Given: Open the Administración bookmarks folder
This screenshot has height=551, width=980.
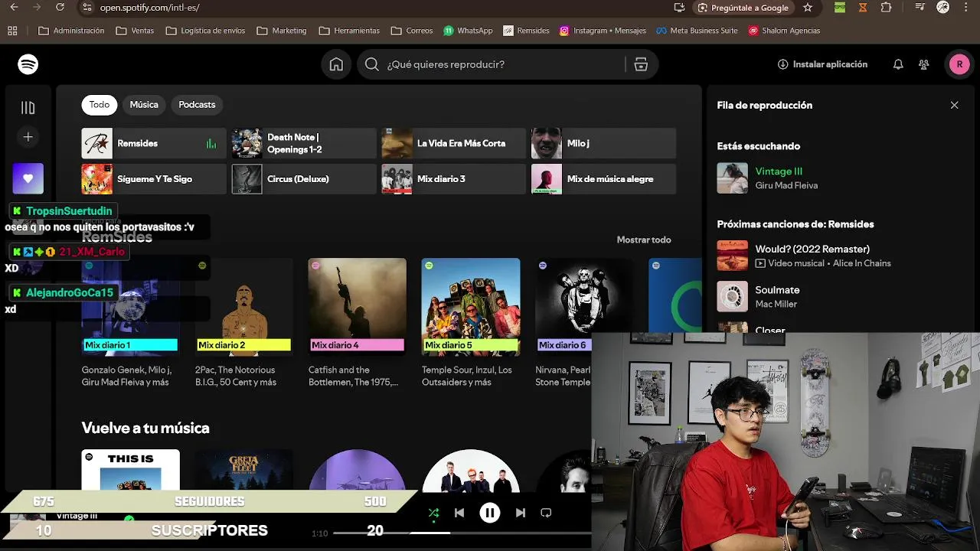Looking at the screenshot, I should 71,31.
